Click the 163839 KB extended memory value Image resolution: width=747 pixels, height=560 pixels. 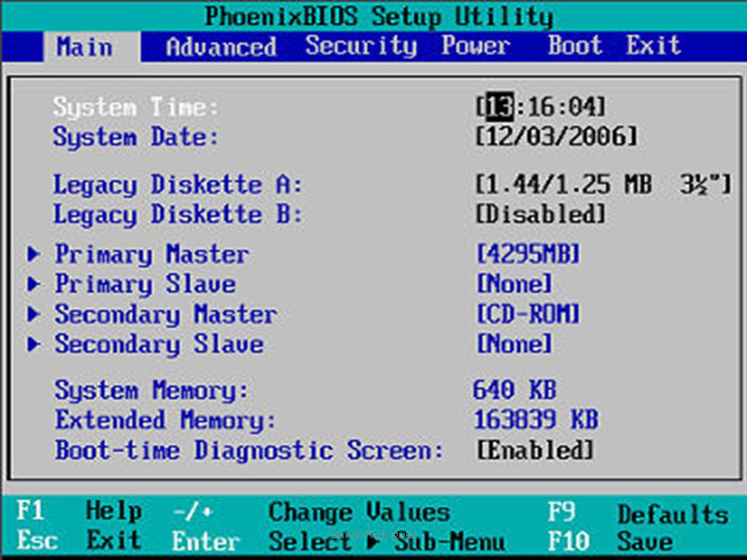[536, 420]
